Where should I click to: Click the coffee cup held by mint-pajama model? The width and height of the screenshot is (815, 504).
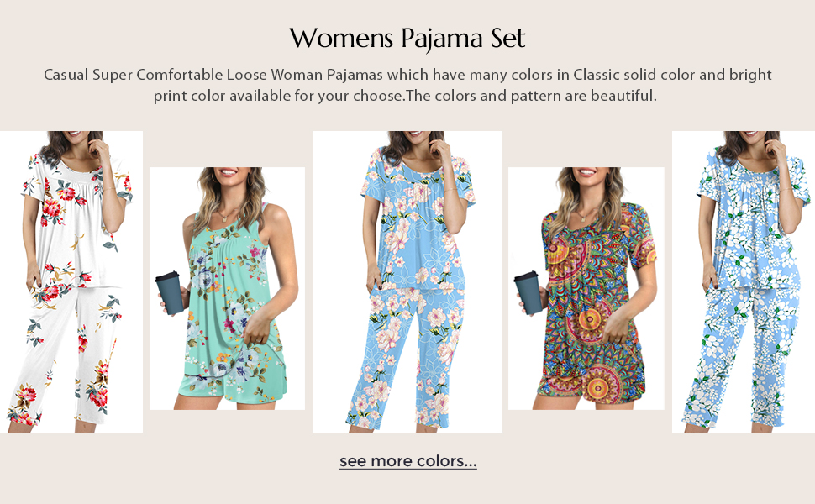170,292
